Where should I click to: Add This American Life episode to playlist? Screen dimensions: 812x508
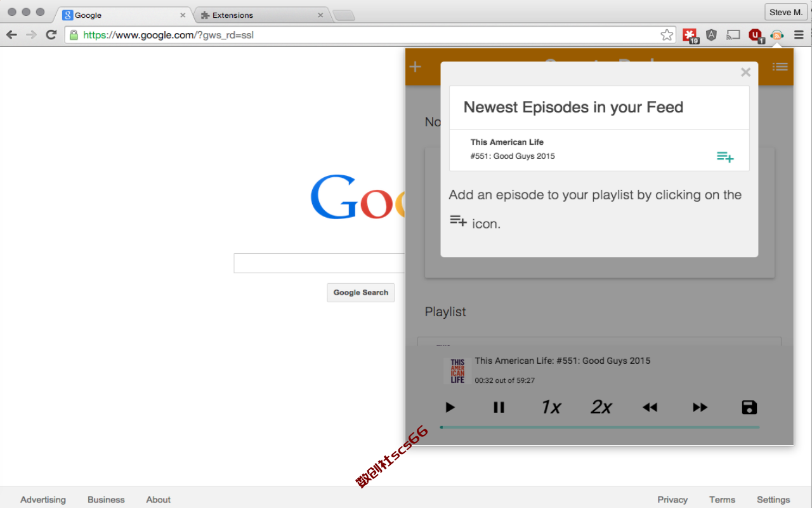pyautogui.click(x=725, y=157)
